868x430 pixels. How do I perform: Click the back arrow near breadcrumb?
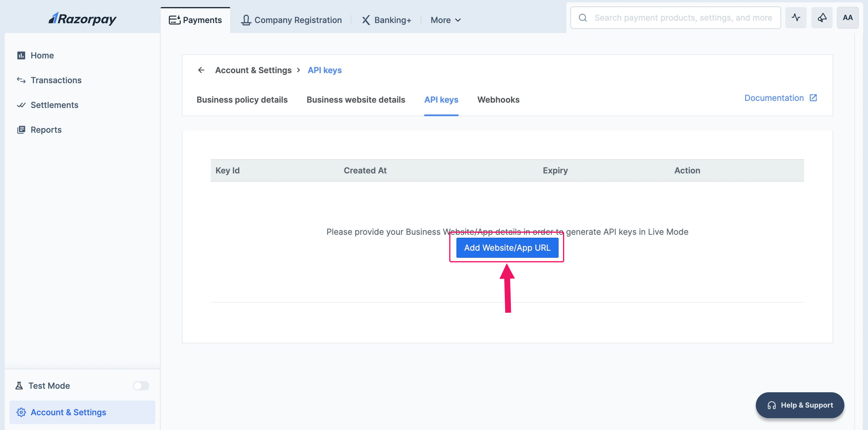[x=201, y=70]
